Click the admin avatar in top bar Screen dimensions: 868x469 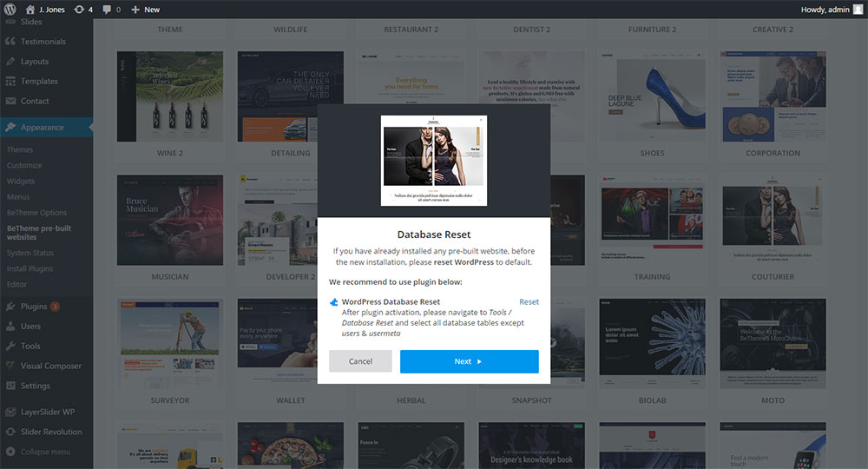(858, 10)
